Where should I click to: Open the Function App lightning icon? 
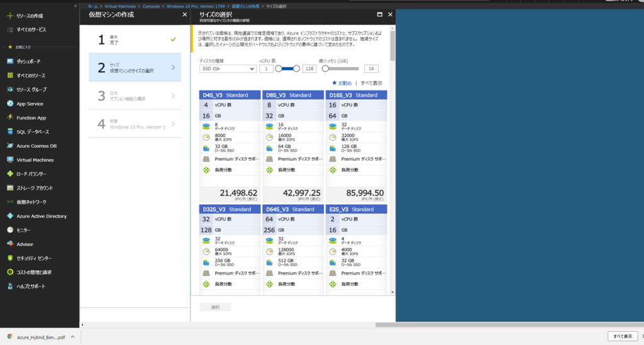click(10, 118)
